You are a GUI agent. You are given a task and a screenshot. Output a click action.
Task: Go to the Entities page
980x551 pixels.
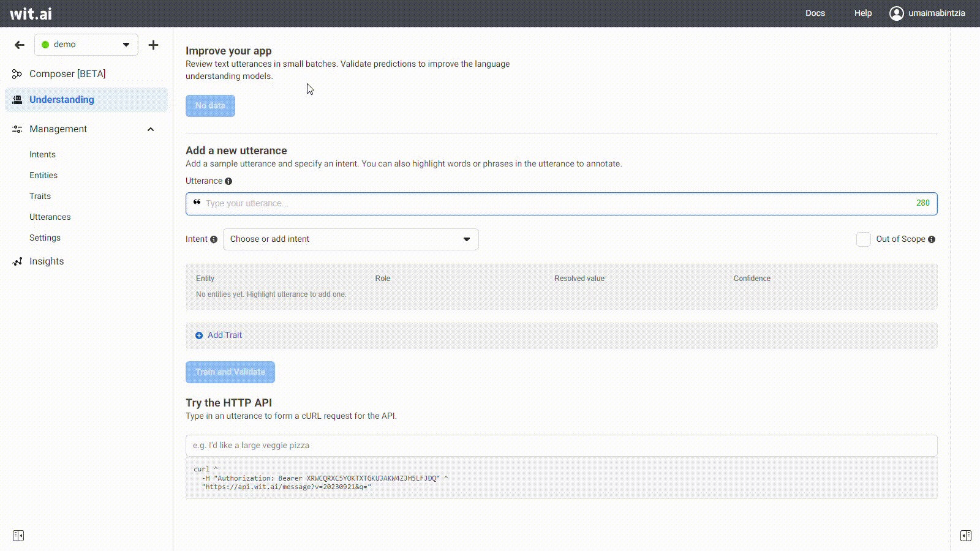43,176
